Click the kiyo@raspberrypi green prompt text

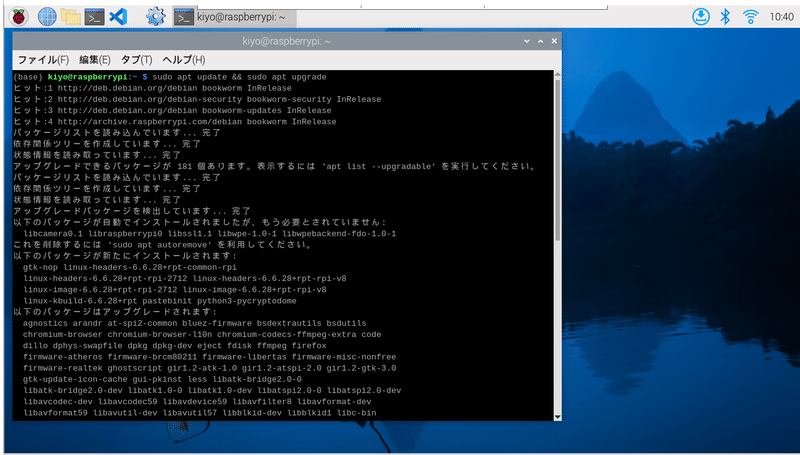(87, 77)
